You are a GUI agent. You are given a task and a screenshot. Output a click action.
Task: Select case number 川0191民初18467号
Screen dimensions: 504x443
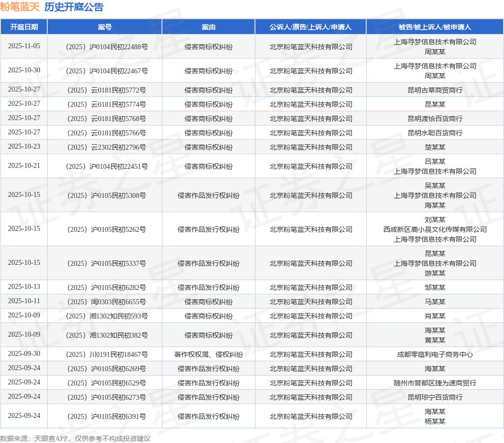(x=107, y=354)
